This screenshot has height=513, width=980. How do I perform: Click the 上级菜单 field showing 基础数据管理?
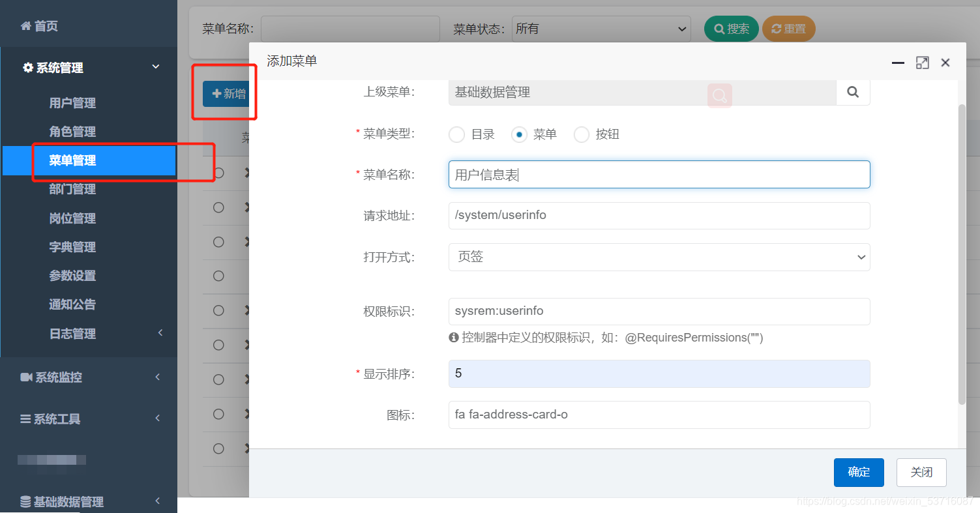point(642,93)
